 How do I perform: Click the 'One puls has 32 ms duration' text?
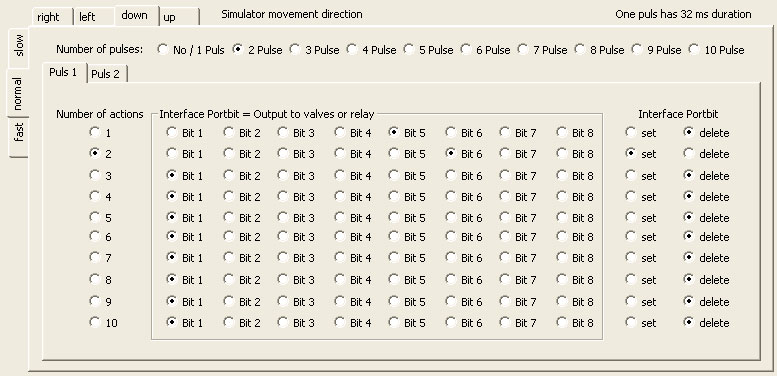[683, 14]
